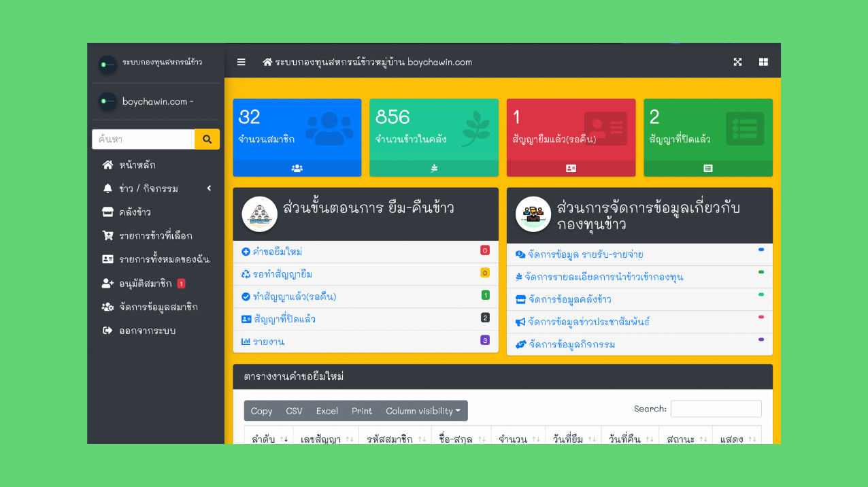Open fullscreen mode with the expand arrows icon
The height and width of the screenshot is (487, 868).
[x=737, y=62]
